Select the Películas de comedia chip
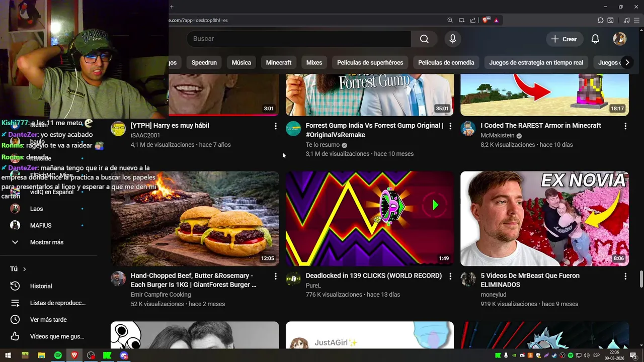This screenshot has height=362, width=644. [x=446, y=62]
